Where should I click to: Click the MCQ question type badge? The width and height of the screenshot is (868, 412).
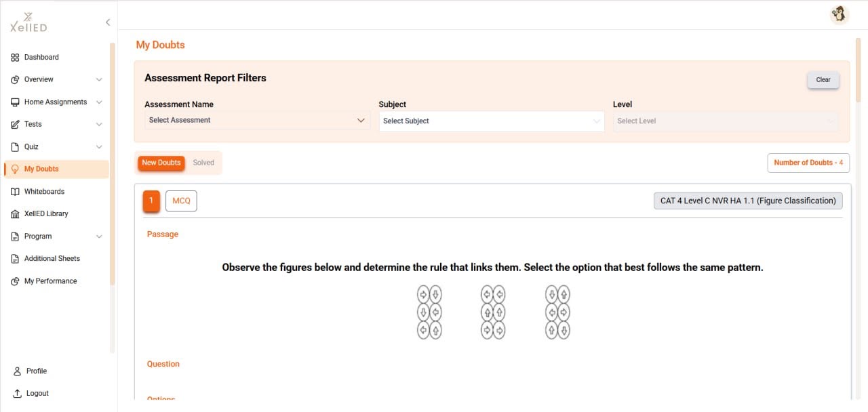(181, 201)
